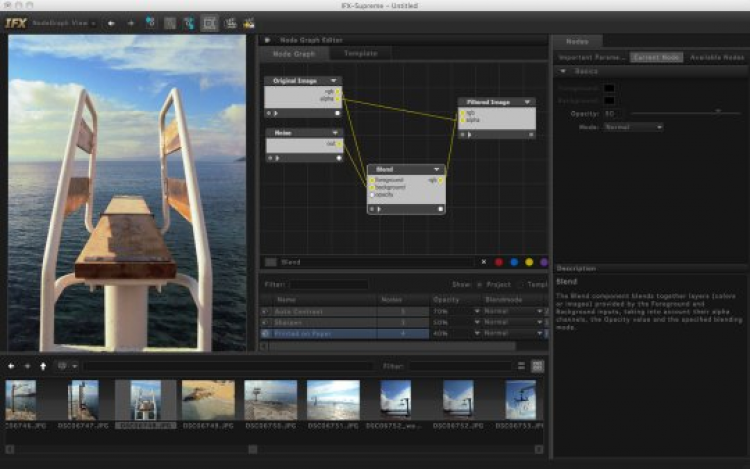Go up a folder in file browser
This screenshot has width=750, height=469.
pyautogui.click(x=42, y=366)
